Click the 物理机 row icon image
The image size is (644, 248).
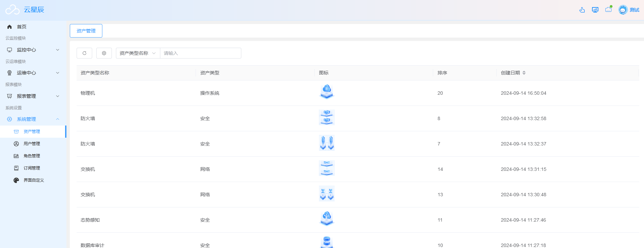click(x=327, y=92)
